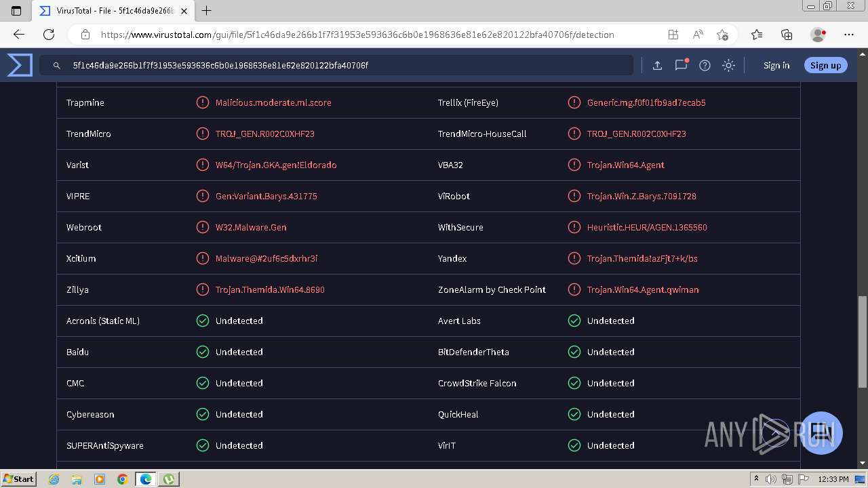Click the scrollbar down arrow

coord(863,463)
